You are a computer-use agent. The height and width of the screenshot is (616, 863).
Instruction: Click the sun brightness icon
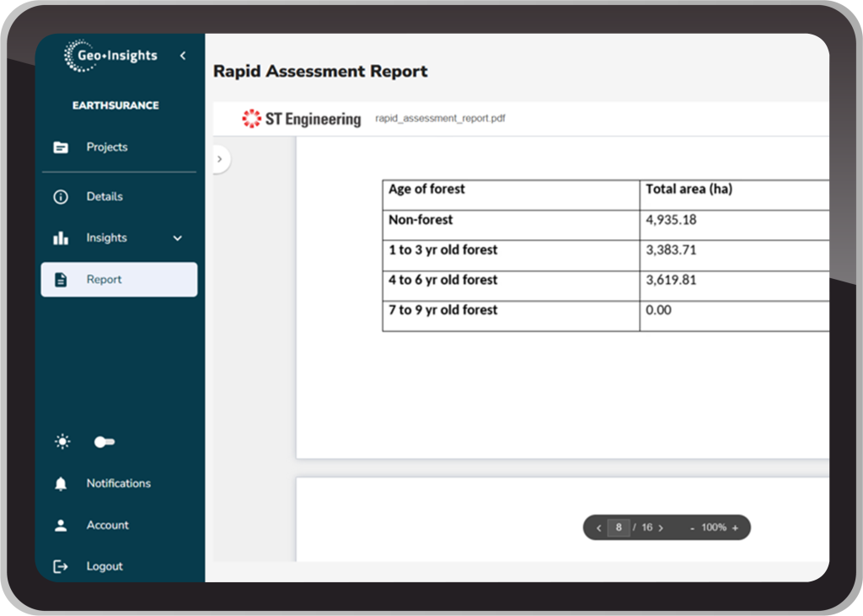click(x=63, y=442)
